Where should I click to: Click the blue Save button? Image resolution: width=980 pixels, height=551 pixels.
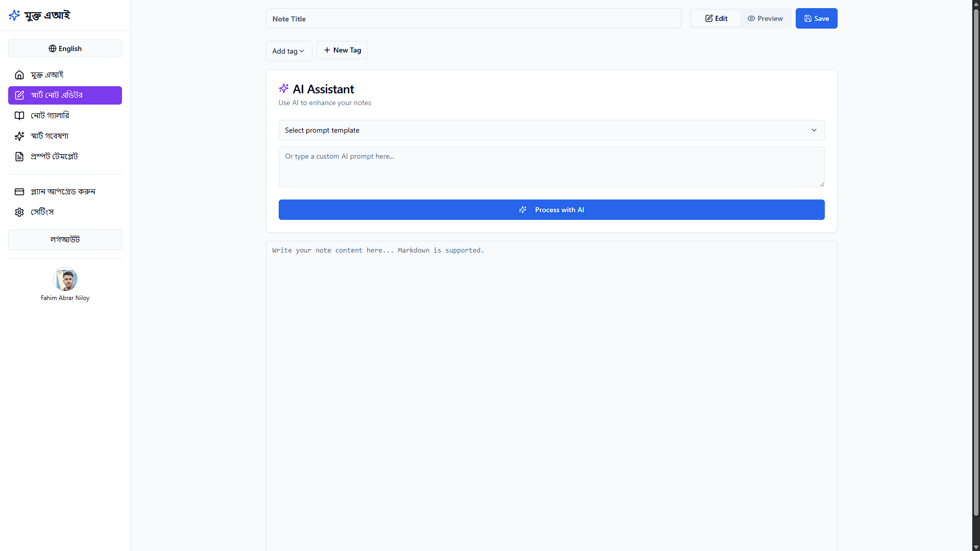point(816,18)
